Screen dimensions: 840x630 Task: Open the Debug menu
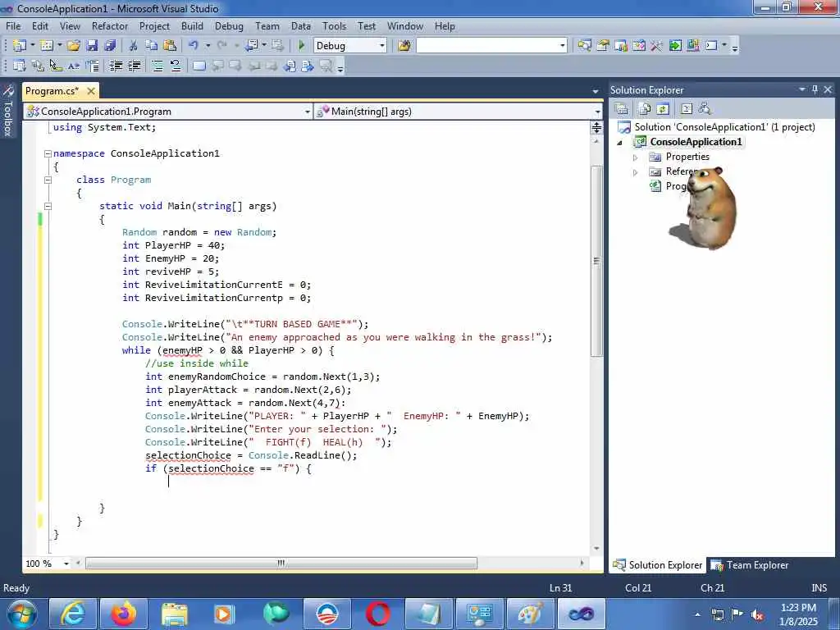tap(230, 26)
